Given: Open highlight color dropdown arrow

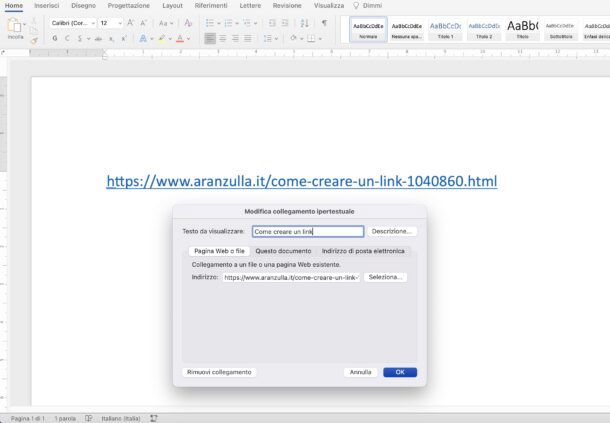Looking at the screenshot, I should click(170, 39).
